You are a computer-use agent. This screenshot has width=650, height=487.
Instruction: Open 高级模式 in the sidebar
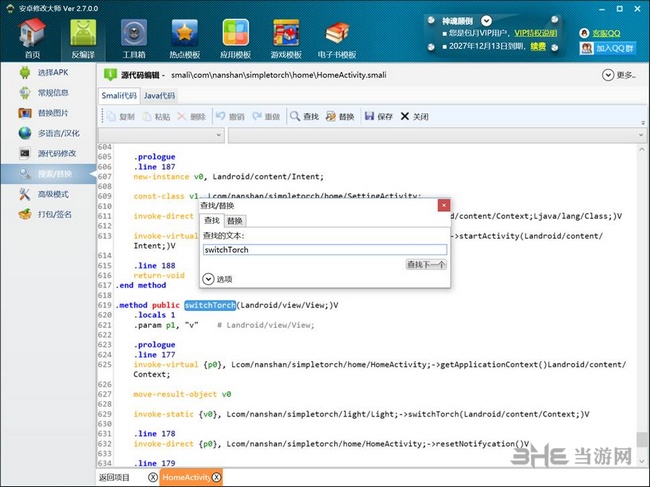[x=48, y=194]
